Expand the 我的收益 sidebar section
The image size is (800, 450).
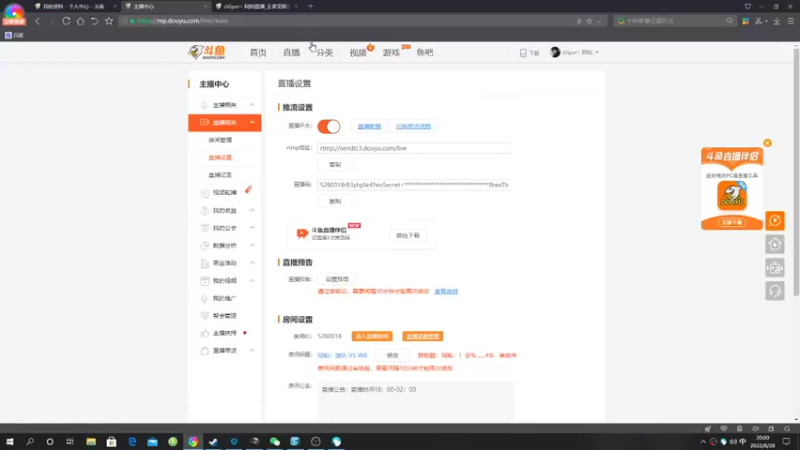[252, 210]
